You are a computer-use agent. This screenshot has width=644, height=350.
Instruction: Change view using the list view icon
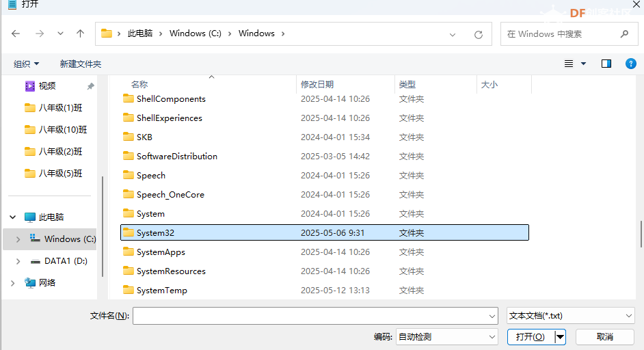(568, 64)
